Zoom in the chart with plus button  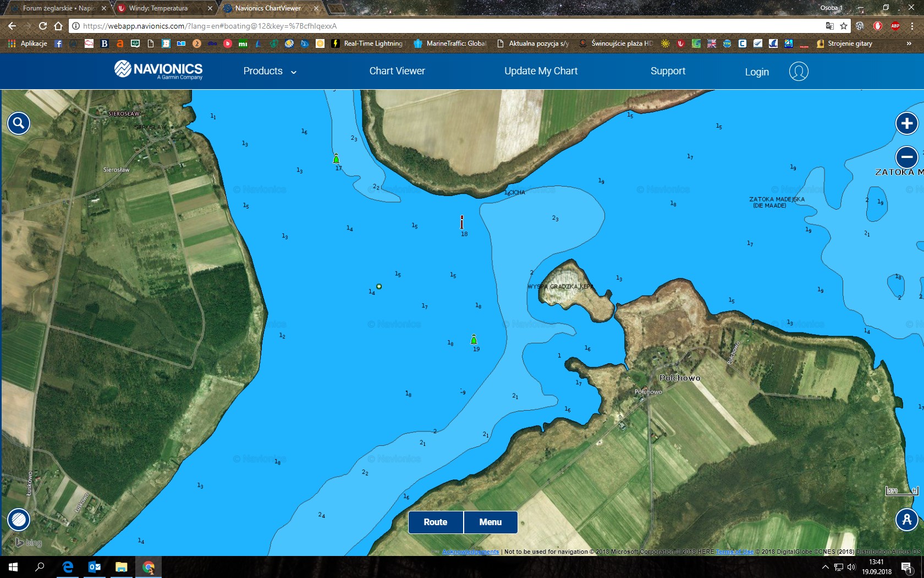click(907, 123)
